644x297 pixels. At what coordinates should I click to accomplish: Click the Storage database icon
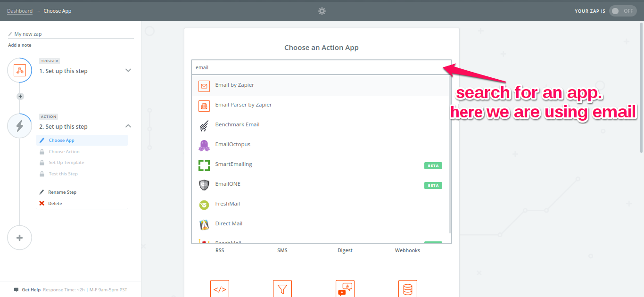(x=408, y=289)
